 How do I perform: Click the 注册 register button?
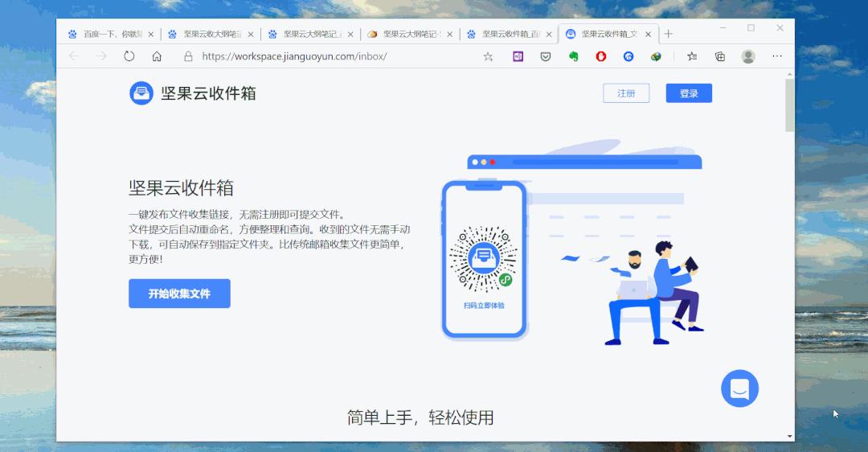(626, 93)
